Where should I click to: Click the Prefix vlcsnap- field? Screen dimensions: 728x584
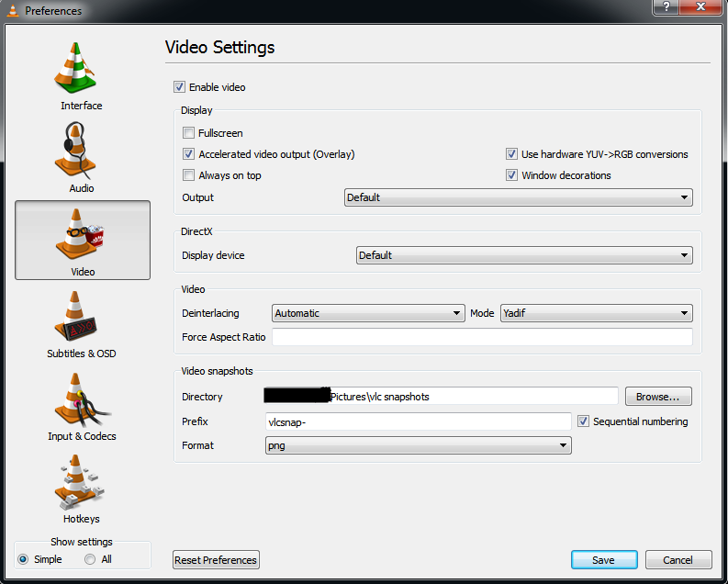pyautogui.click(x=419, y=421)
